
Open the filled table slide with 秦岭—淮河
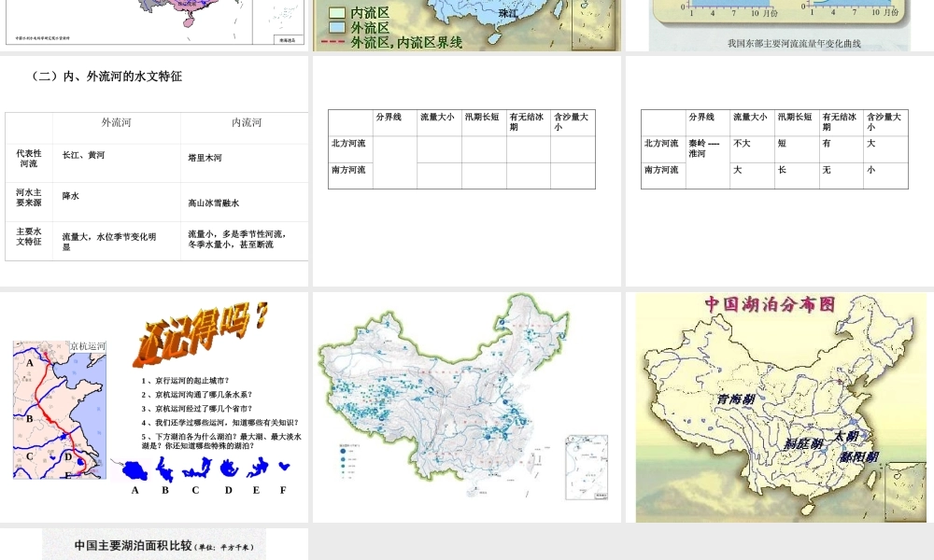click(780, 171)
